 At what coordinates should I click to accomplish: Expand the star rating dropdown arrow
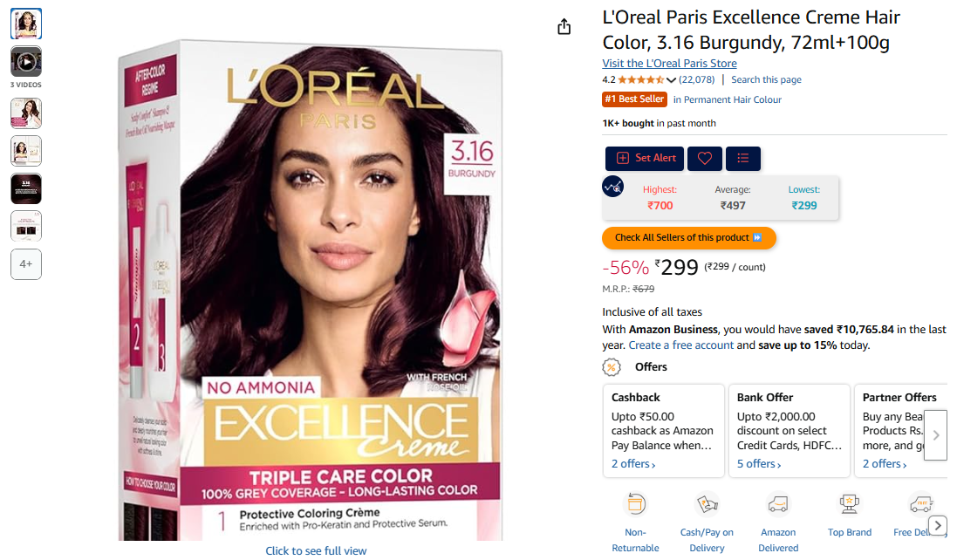[x=672, y=80]
